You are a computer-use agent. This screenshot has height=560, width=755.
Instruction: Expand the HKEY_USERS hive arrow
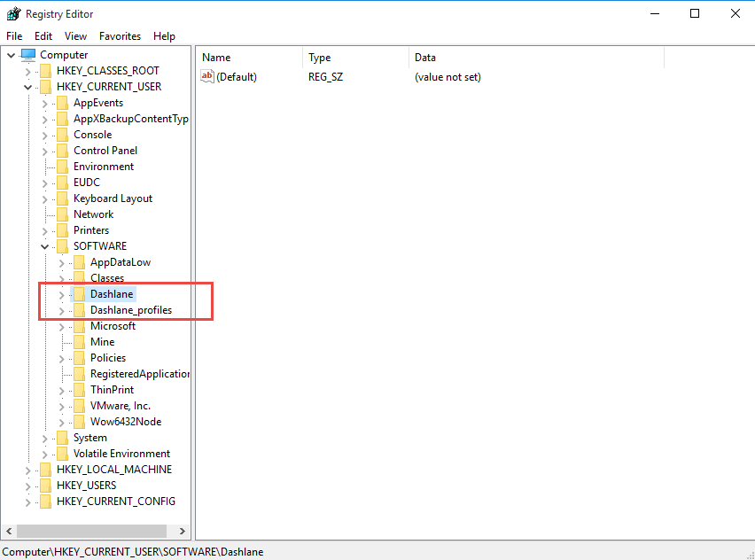click(27, 486)
